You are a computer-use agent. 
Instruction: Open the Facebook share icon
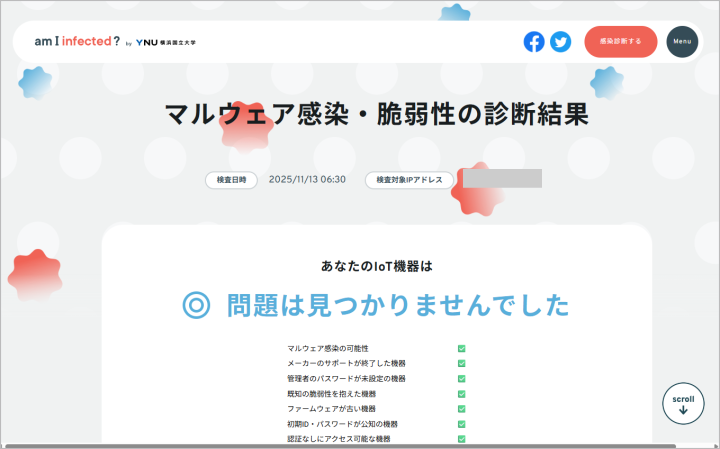coord(534,42)
